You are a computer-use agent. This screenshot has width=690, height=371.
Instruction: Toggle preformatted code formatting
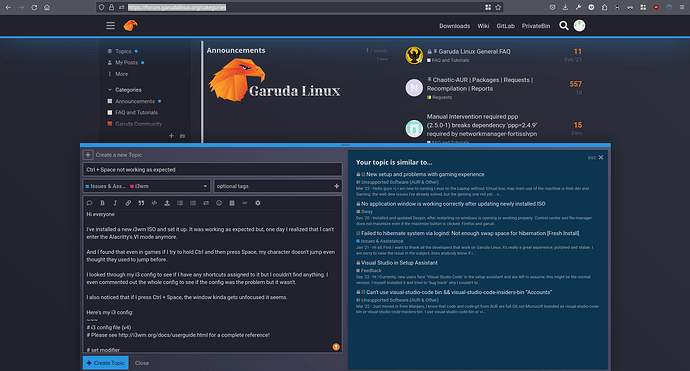[154, 203]
